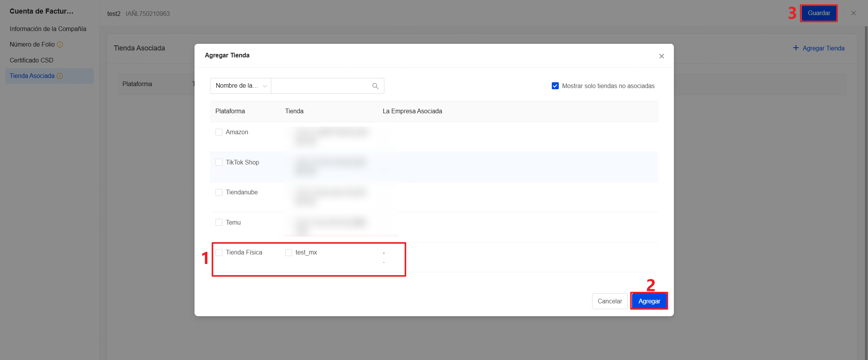Check the Tienda Física platform checkbox
The height and width of the screenshot is (360, 868).
point(219,253)
